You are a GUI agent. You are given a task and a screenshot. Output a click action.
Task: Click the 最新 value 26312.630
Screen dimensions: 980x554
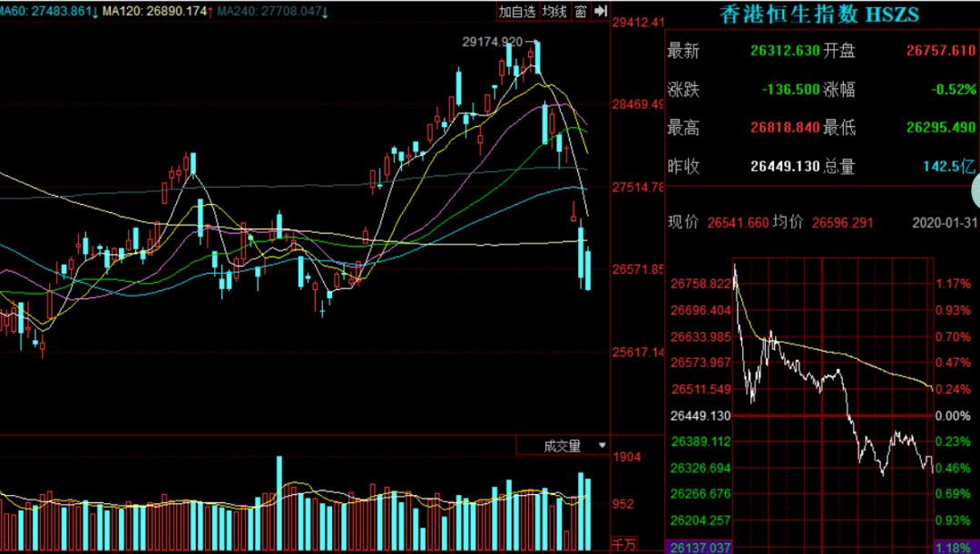pos(785,51)
